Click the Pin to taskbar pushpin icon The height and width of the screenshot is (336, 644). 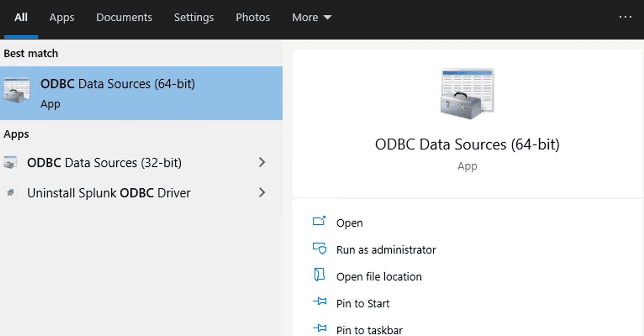pos(320,328)
